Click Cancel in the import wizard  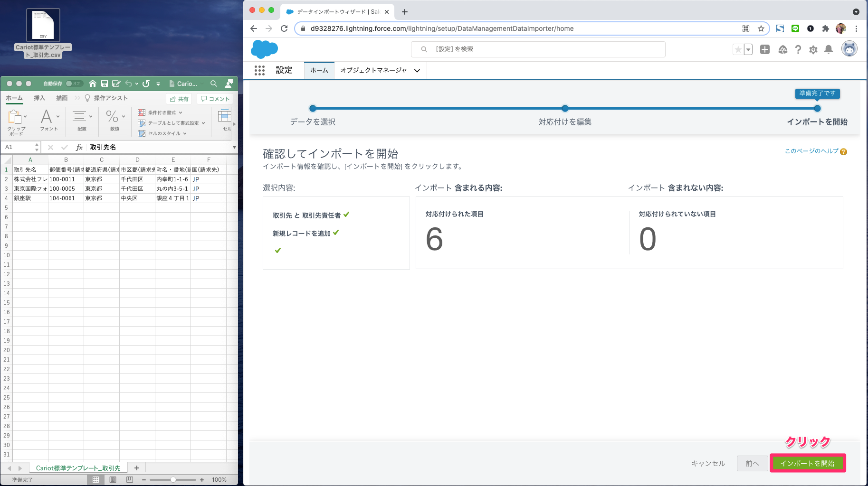point(708,463)
